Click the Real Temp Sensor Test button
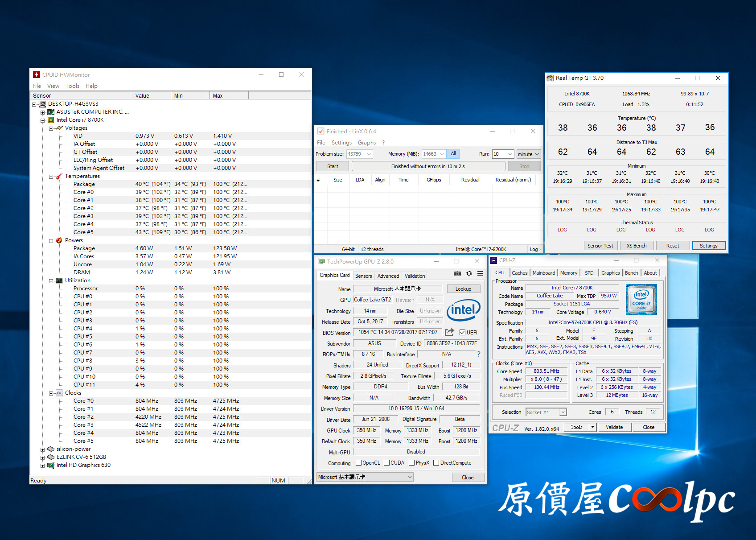The width and height of the screenshot is (756, 540). [600, 246]
